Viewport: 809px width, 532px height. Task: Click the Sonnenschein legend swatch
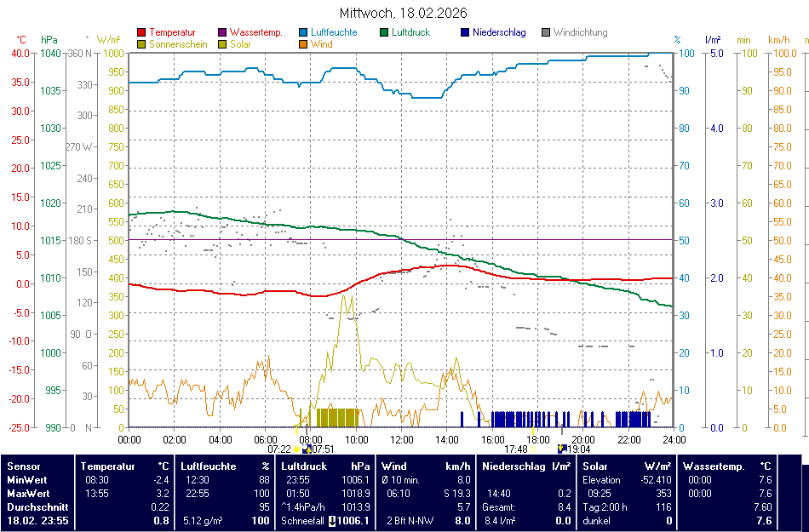click(141, 44)
